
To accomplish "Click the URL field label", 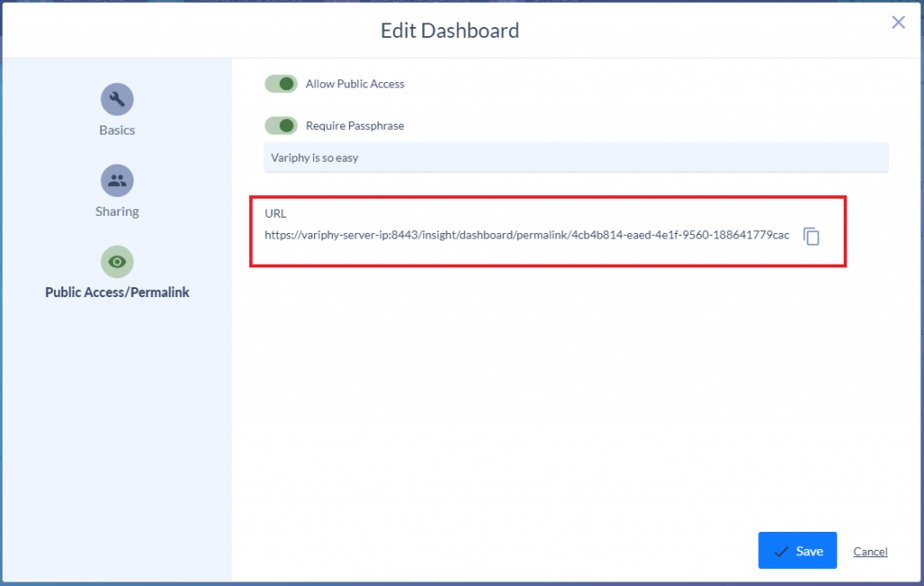I will (x=275, y=213).
